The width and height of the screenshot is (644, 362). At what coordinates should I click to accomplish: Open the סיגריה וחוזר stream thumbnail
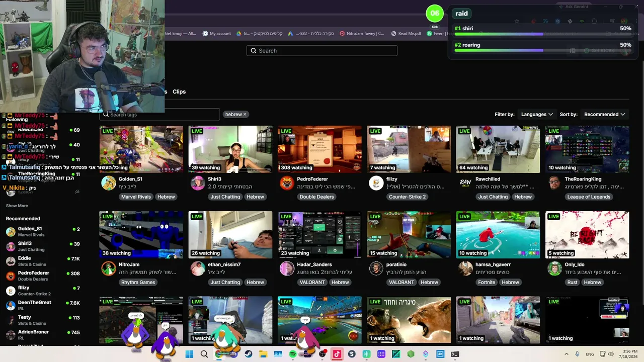409,320
